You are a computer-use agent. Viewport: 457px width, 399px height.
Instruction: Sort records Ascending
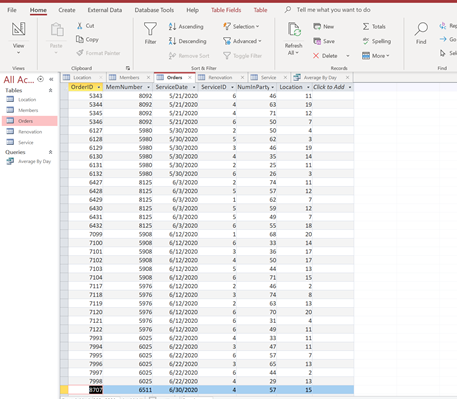186,26
